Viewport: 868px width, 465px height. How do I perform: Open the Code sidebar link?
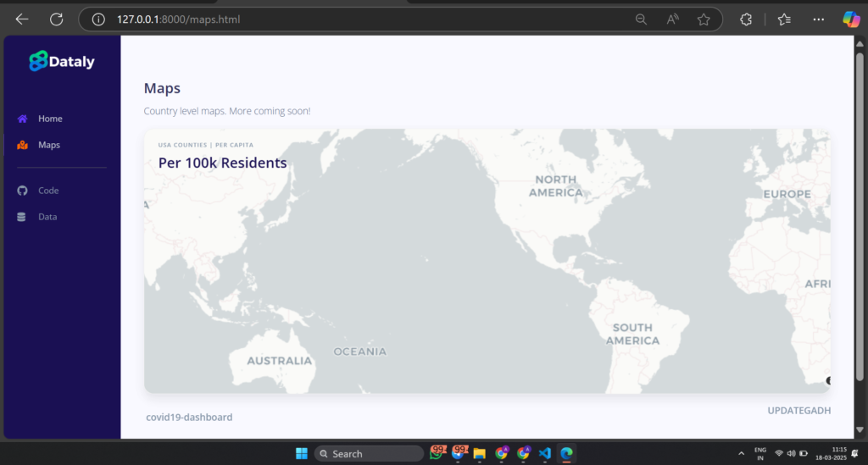(48, 191)
